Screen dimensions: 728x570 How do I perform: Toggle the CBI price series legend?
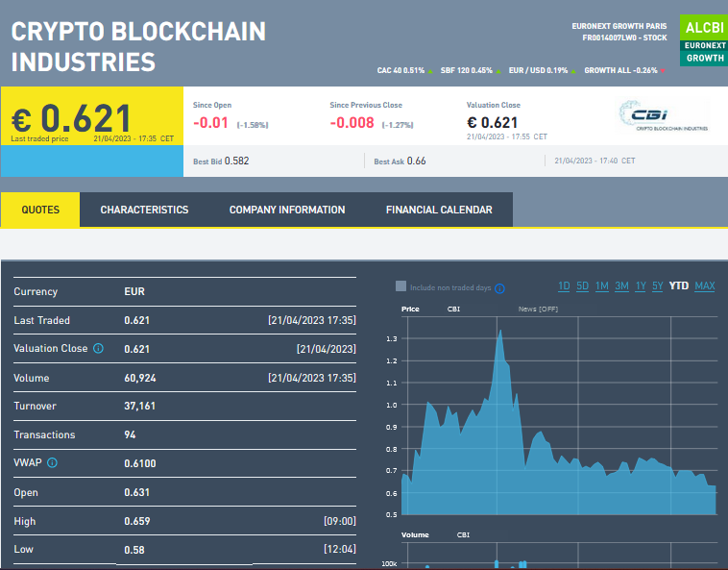tap(453, 310)
